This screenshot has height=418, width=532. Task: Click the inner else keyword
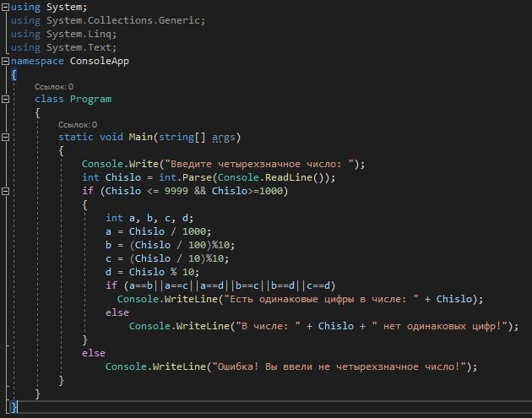click(117, 312)
